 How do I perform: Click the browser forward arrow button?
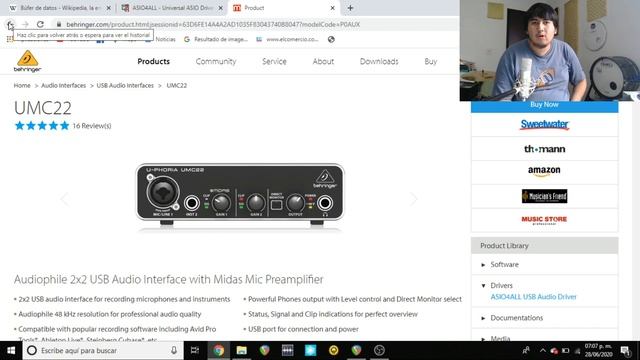click(x=25, y=24)
